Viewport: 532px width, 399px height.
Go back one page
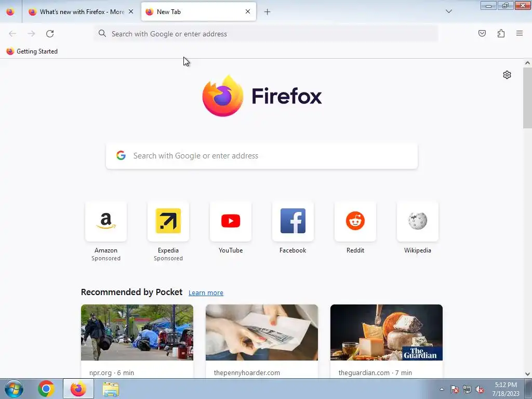coord(12,34)
